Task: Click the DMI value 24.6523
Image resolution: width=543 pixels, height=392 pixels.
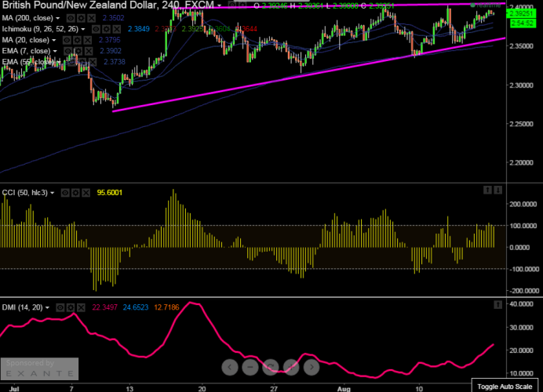Action: click(x=136, y=307)
